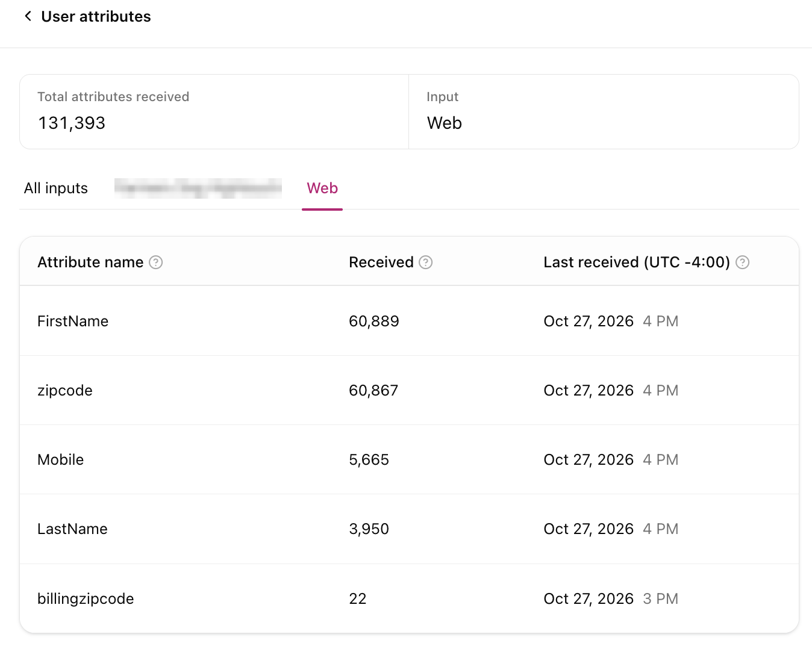Viewport: 812px width, 649px height.
Task: Select the blurred middle input tab
Action: [x=198, y=188]
